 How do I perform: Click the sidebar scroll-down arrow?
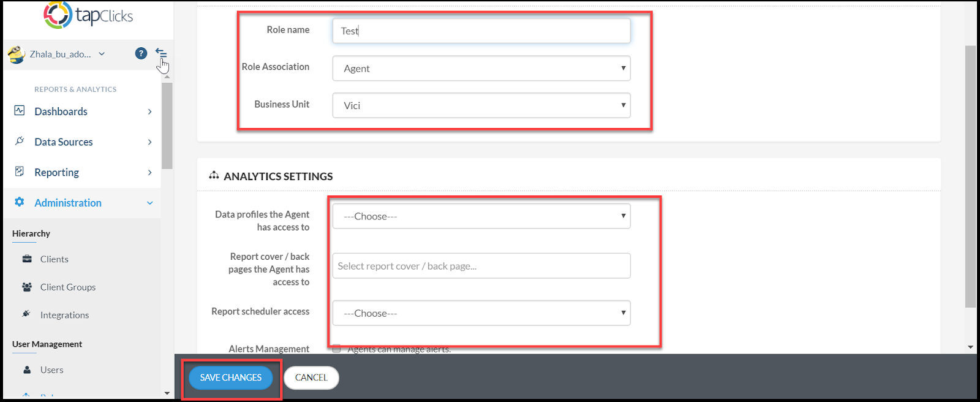[x=167, y=393]
